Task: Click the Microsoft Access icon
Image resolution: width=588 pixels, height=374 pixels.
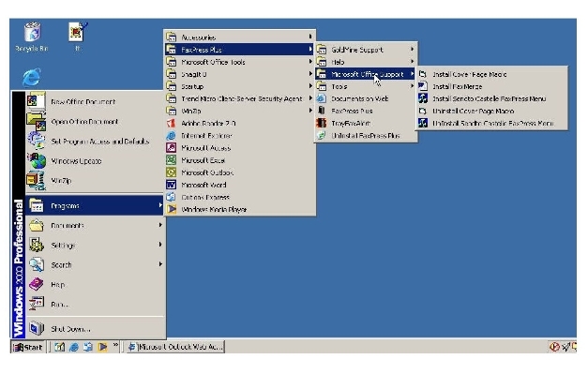Action: click(172, 148)
